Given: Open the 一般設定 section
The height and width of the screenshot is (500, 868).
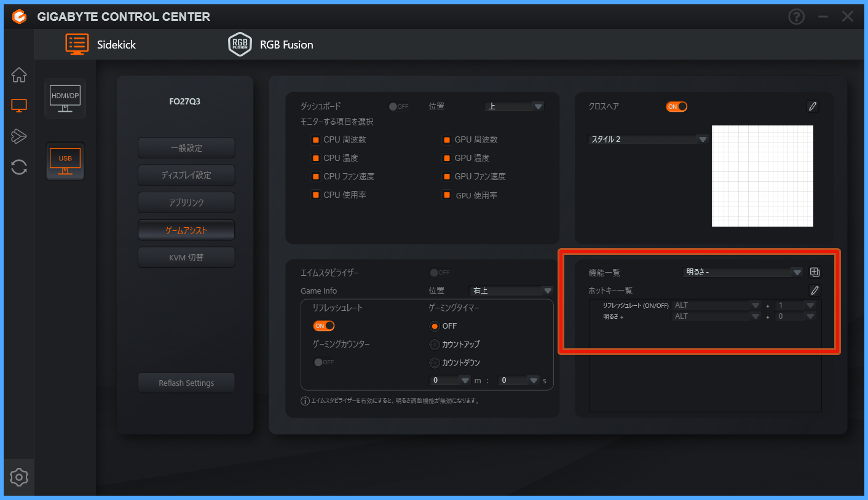Looking at the screenshot, I should click(x=186, y=148).
